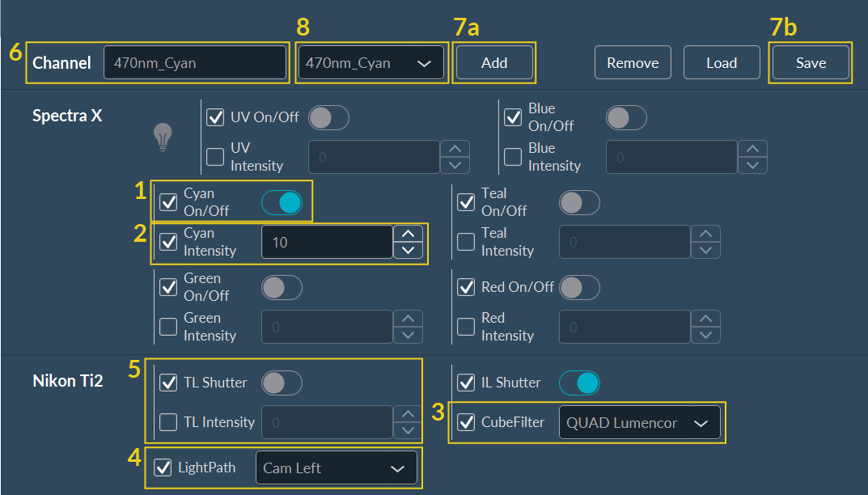Switch the IL Shutter toggle off

coord(579,383)
